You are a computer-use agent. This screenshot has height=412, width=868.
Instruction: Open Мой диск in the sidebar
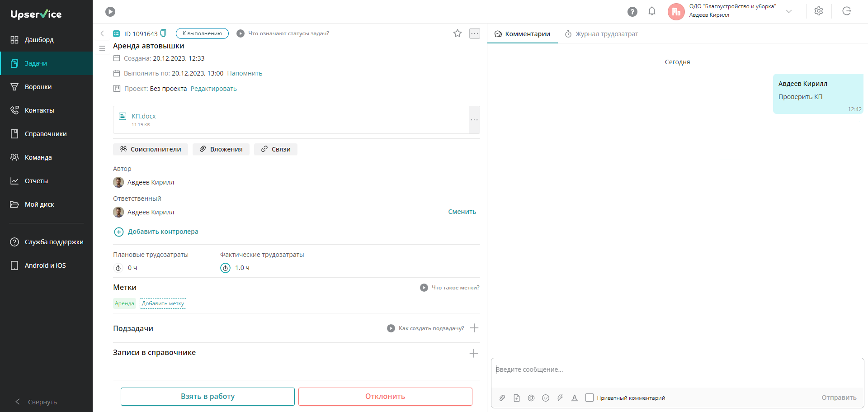[x=46, y=204]
